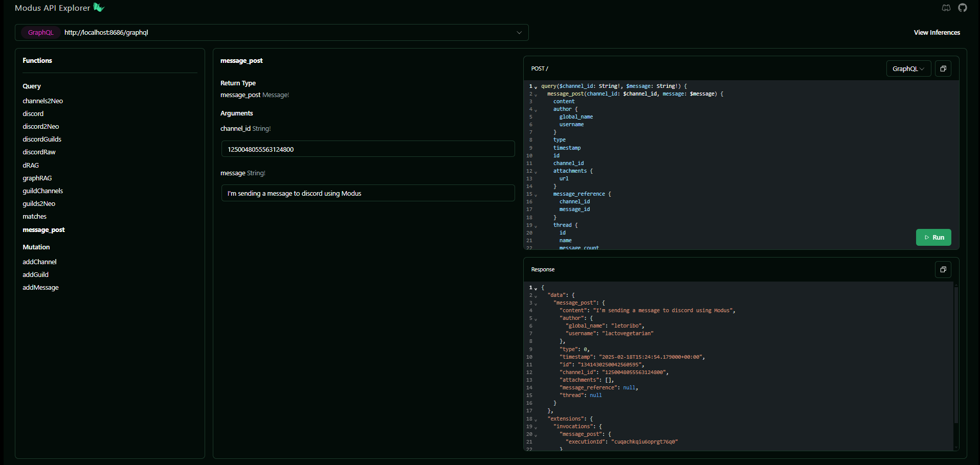The image size is (980, 465).
Task: Collapse query line 1 fold arrow
Action: [x=536, y=87]
